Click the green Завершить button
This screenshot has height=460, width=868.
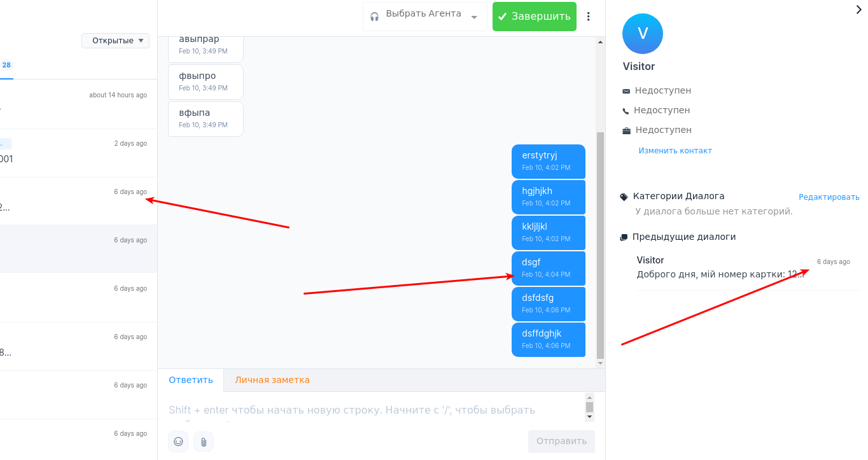click(x=534, y=16)
